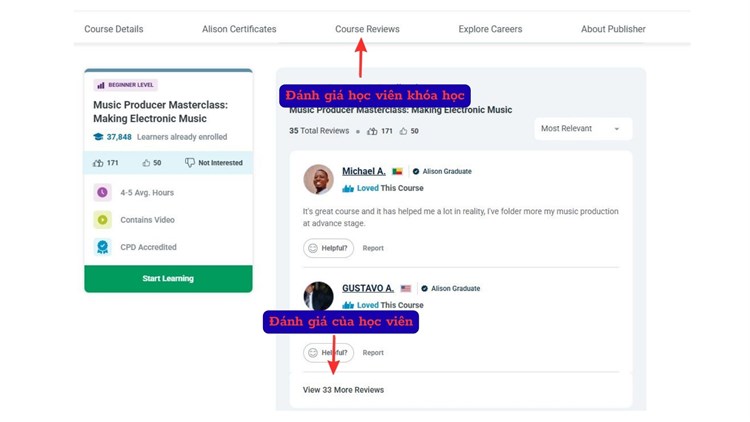Click the green Contains Video play icon

pos(102,219)
